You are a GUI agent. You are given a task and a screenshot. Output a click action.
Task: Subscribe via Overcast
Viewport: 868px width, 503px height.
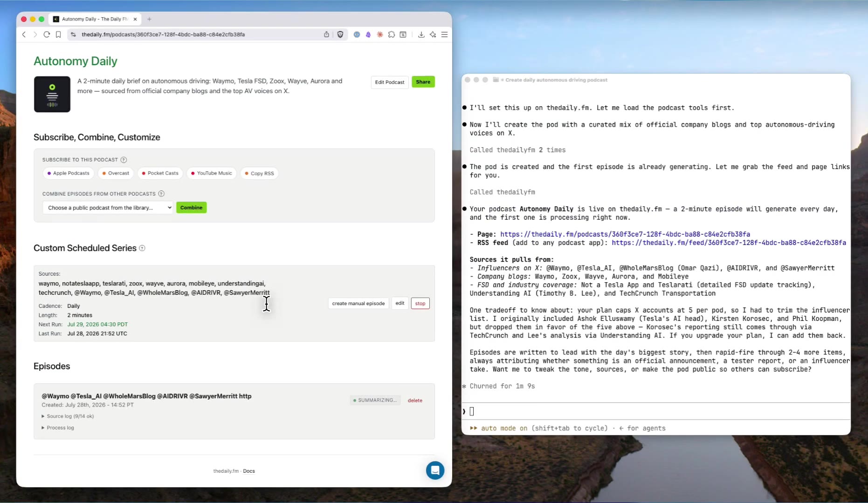coord(116,173)
